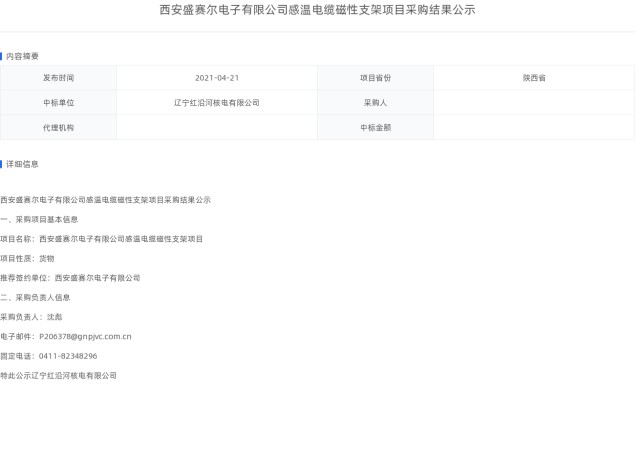Click the 一、采购项目基本信息 subheading
The height and width of the screenshot is (449, 640).
[39, 219]
